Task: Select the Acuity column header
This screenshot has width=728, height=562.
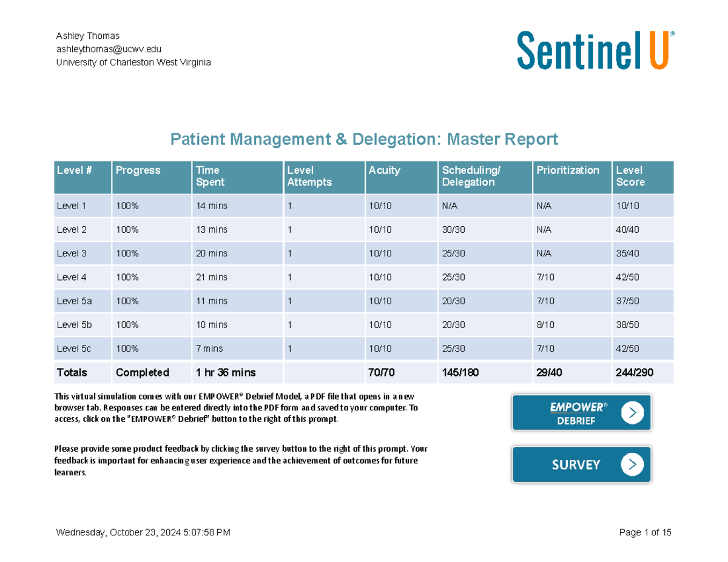Action: (x=383, y=170)
